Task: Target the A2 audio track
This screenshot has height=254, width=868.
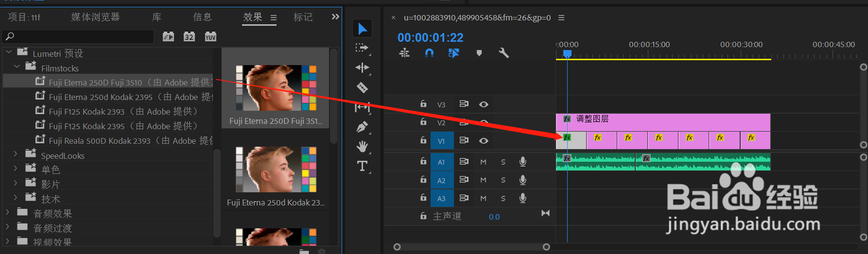Action: (x=442, y=180)
